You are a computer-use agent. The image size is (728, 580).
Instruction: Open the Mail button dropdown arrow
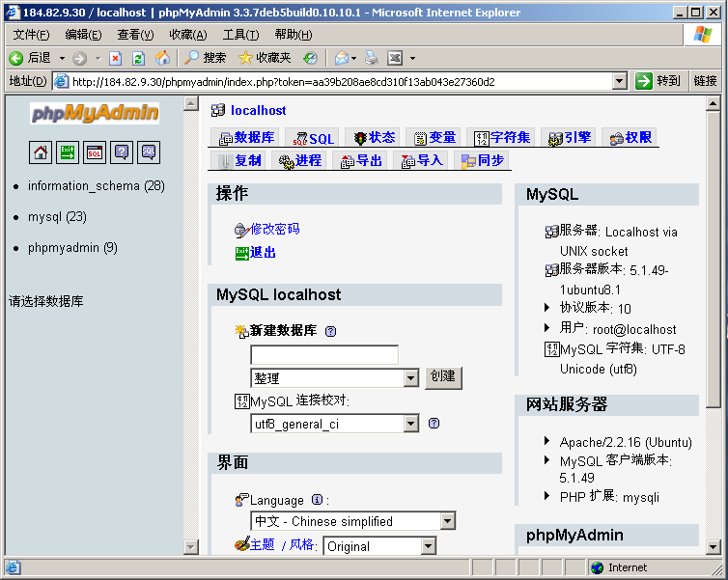tap(353, 59)
